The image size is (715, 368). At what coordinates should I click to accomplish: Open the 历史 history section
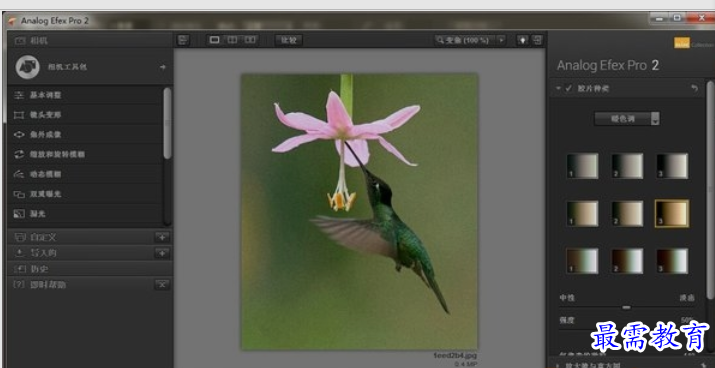[90, 269]
